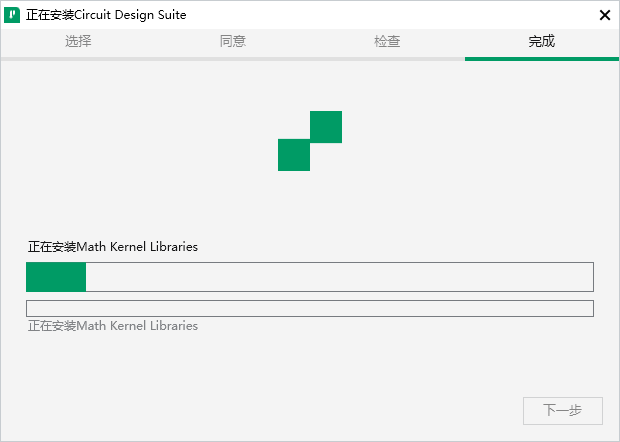The height and width of the screenshot is (442, 620).
Task: Click the green underline beneath 完成 tab
Action: [x=542, y=59]
